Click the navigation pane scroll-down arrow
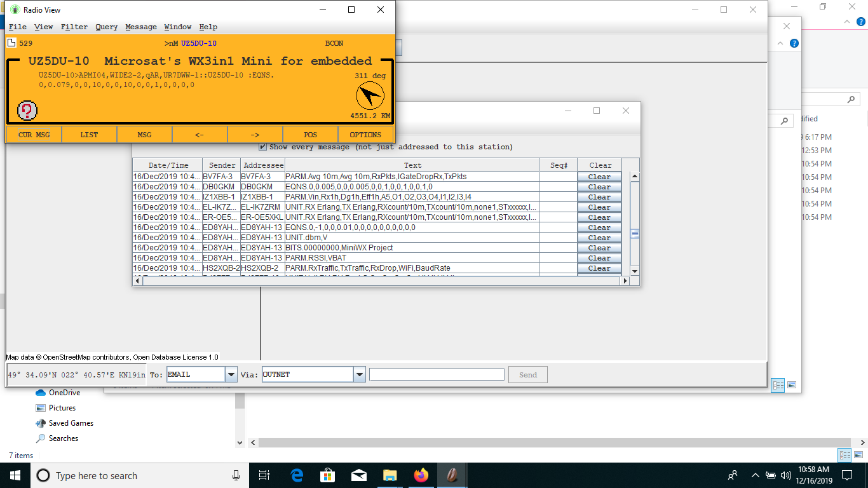The image size is (868, 488). click(240, 443)
